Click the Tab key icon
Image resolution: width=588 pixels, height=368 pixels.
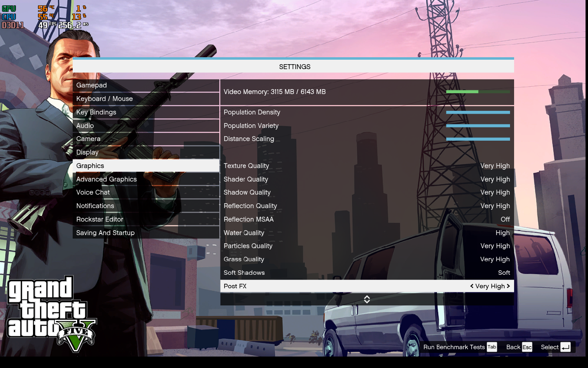(492, 347)
